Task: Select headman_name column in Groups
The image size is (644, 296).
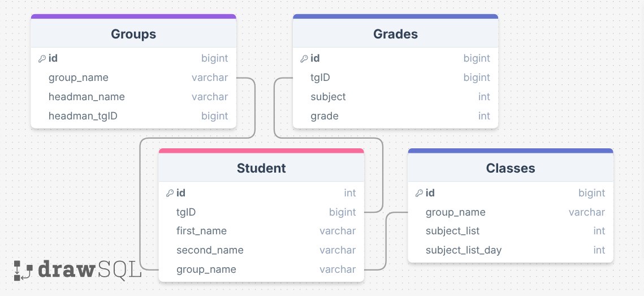Action: (x=133, y=97)
